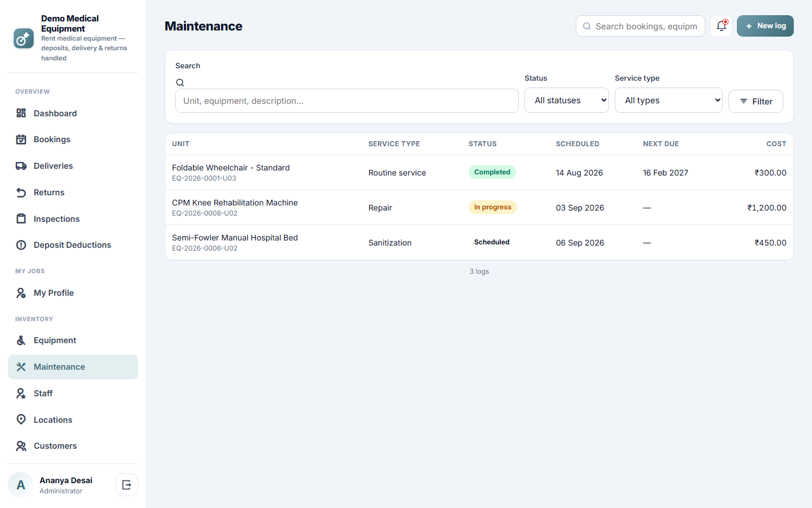Click the Unit, equipment, description search field
Screen dimensions: 812x508
[347, 101]
